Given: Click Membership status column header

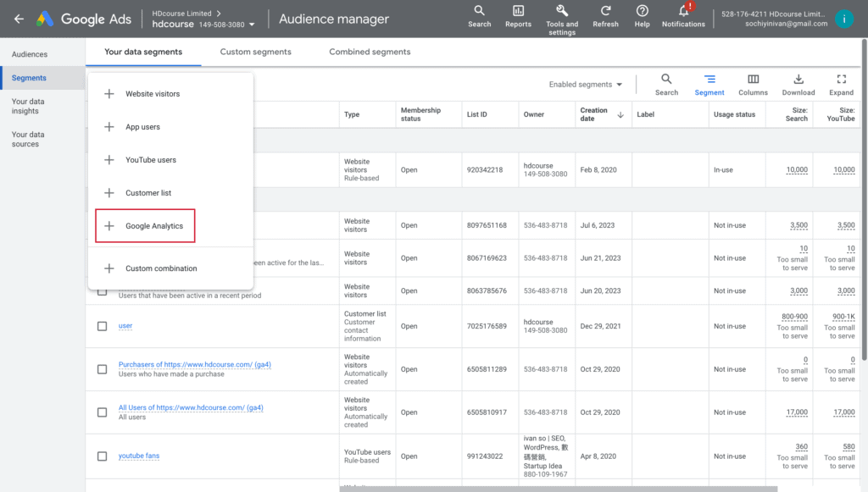Looking at the screenshot, I should tap(420, 114).
